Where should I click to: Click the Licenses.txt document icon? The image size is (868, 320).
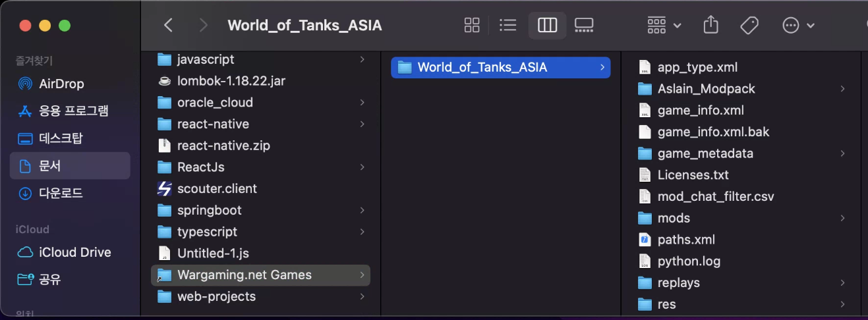click(645, 175)
